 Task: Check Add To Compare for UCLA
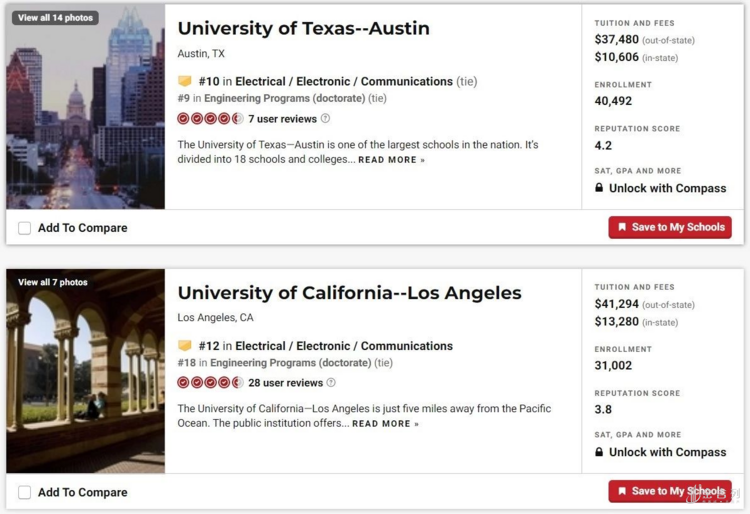(x=24, y=492)
